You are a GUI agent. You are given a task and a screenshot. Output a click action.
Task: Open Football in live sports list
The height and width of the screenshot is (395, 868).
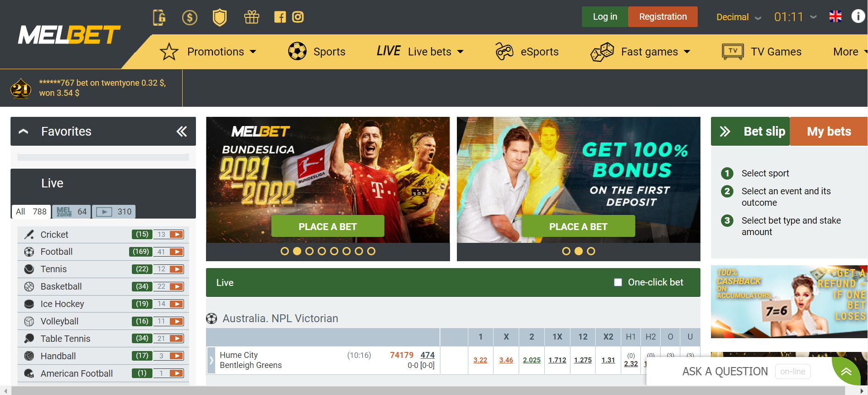(56, 252)
